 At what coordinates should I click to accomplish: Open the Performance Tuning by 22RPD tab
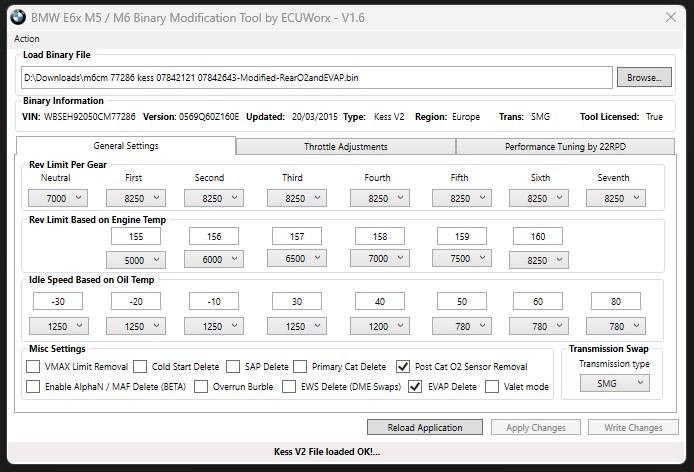pyautogui.click(x=566, y=146)
